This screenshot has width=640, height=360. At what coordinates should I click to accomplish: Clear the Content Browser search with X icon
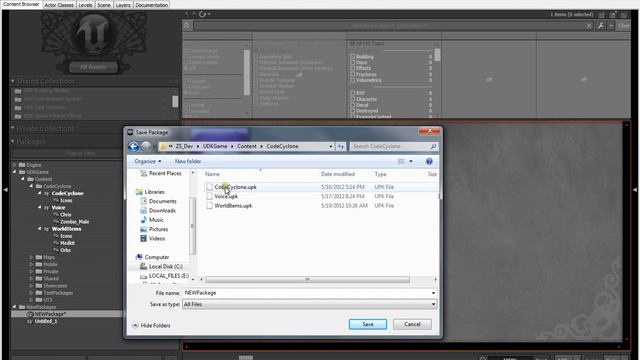pyautogui.click(x=589, y=26)
